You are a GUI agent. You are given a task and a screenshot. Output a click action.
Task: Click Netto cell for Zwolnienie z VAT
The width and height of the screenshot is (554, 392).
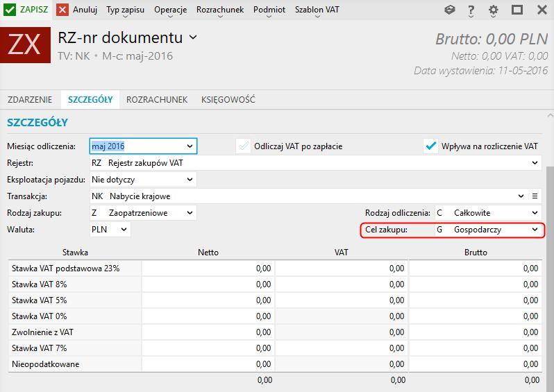(208, 332)
